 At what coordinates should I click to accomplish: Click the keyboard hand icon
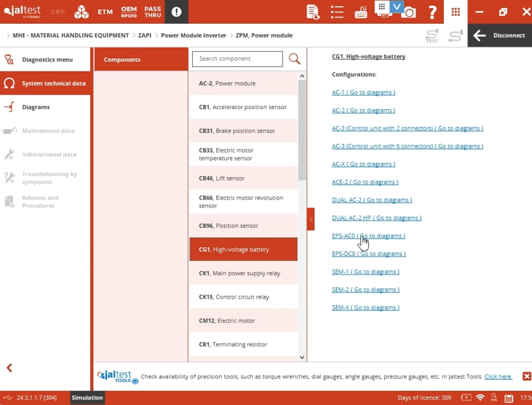point(361,13)
